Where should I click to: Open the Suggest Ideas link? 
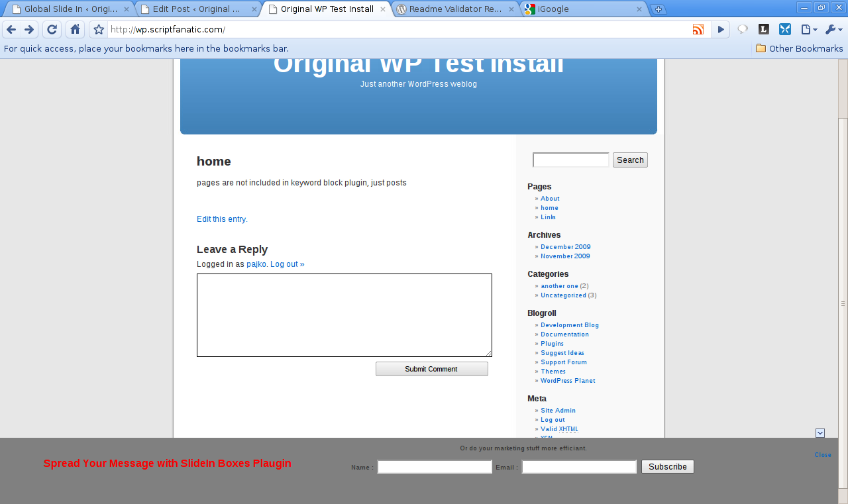coord(562,353)
